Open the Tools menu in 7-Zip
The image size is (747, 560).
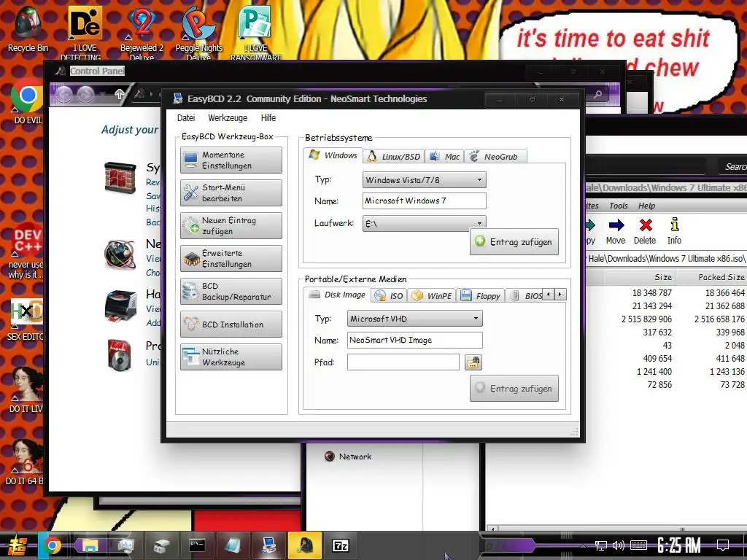[619, 206]
